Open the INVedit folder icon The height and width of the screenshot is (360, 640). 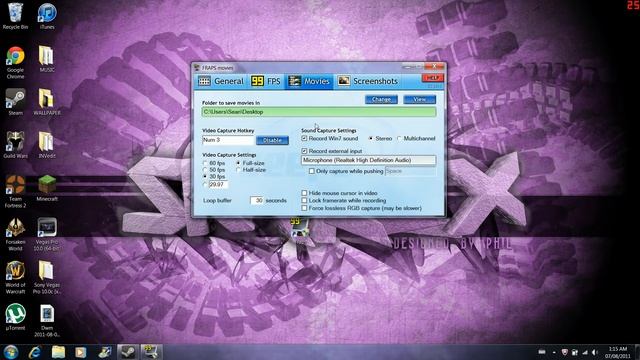pyautogui.click(x=47, y=145)
